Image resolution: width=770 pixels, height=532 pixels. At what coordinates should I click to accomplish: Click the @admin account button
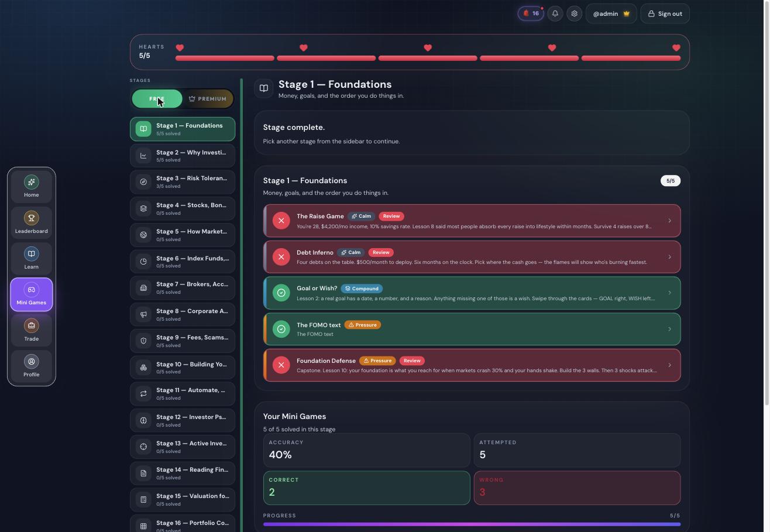pyautogui.click(x=611, y=13)
